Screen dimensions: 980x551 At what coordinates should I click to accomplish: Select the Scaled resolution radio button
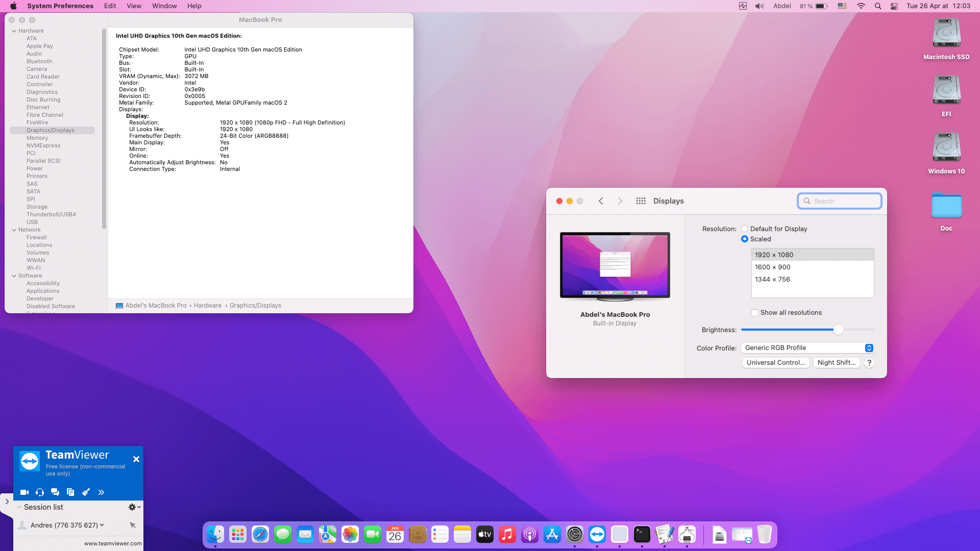745,239
